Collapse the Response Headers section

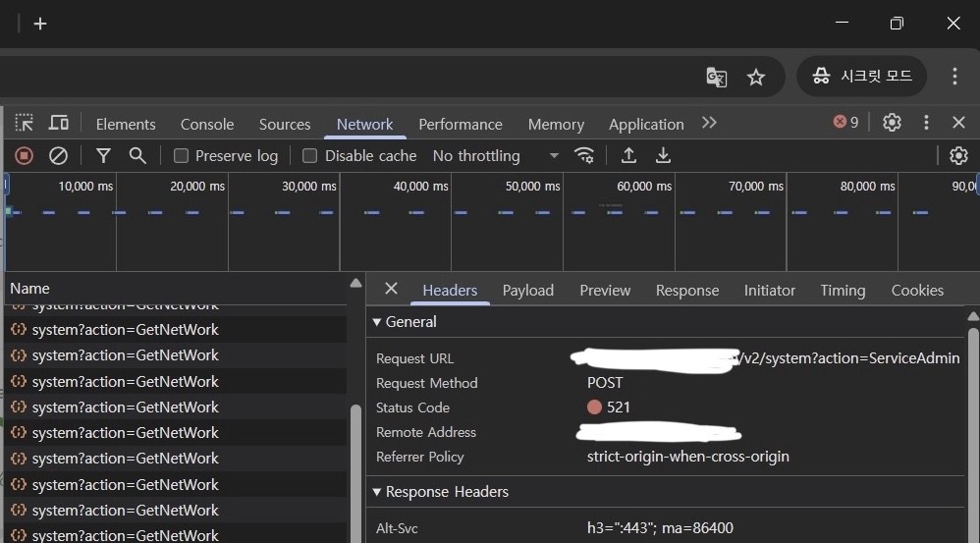click(377, 492)
